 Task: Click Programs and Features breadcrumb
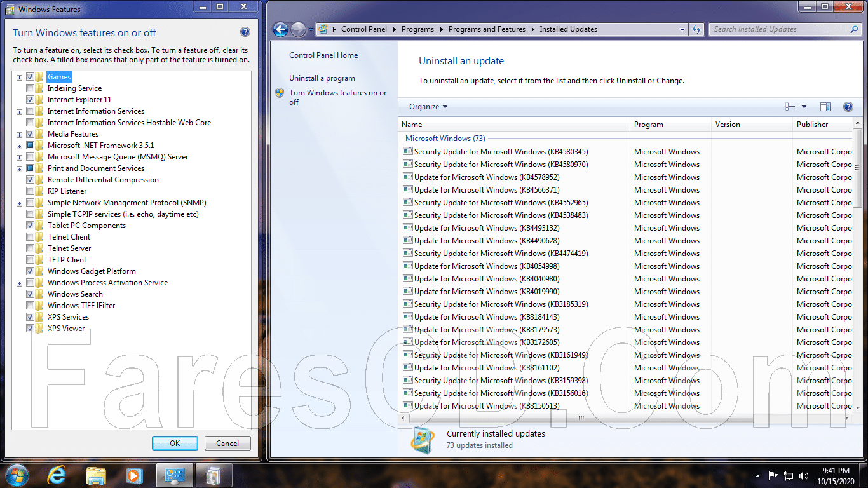pyautogui.click(x=487, y=29)
